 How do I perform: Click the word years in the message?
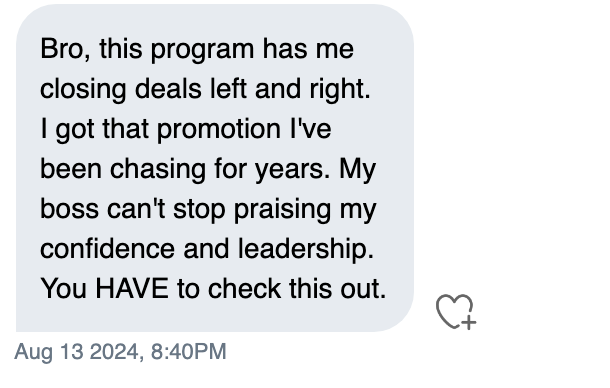[292, 171]
